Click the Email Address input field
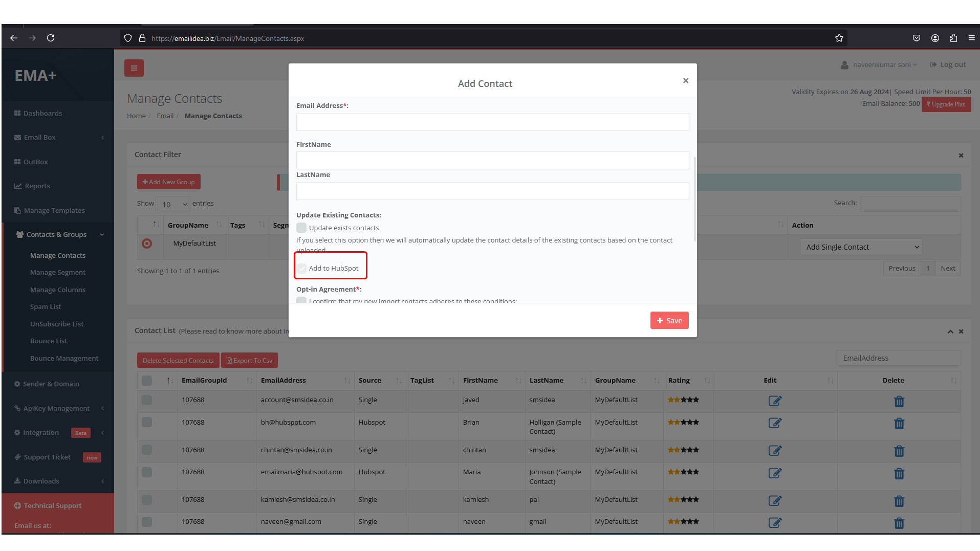 point(492,122)
